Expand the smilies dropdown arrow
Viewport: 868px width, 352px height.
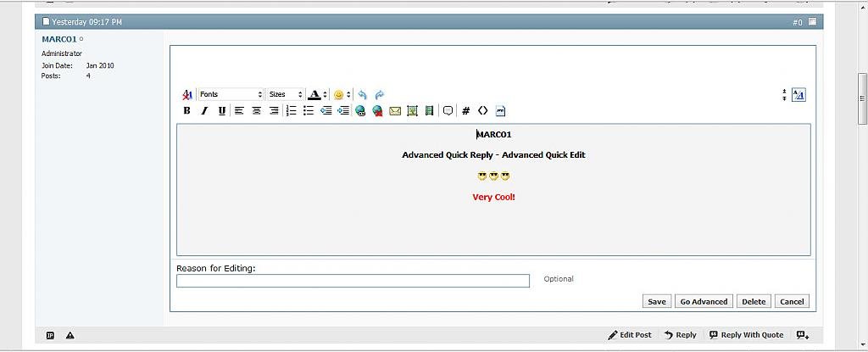[348, 95]
